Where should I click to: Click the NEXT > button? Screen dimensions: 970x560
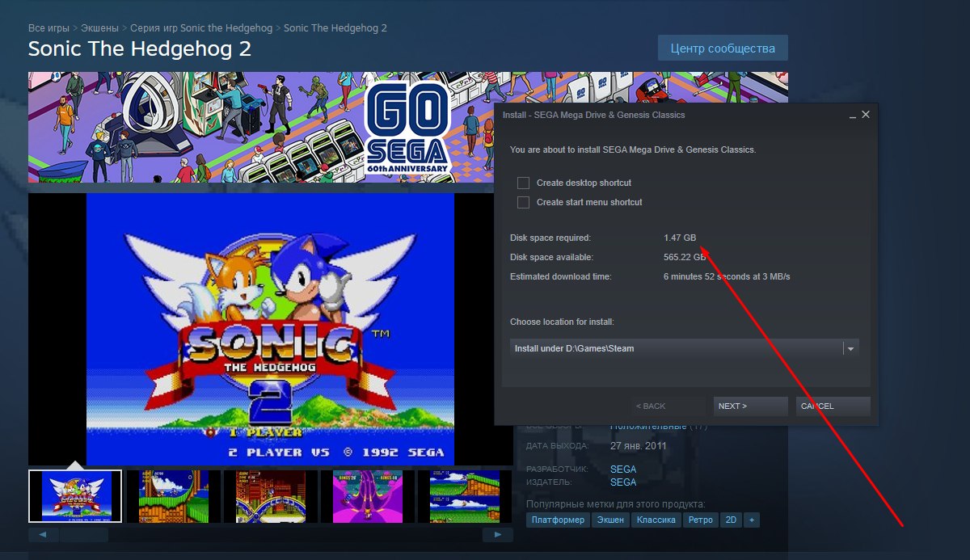coord(751,406)
